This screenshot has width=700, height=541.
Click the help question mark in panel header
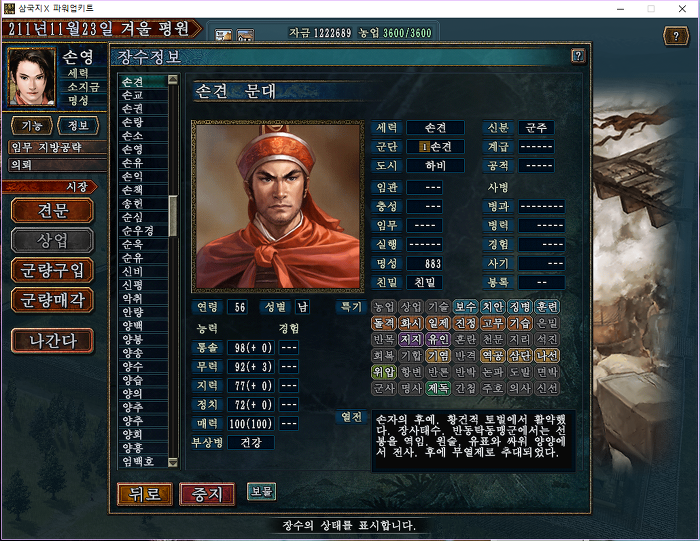click(x=578, y=56)
